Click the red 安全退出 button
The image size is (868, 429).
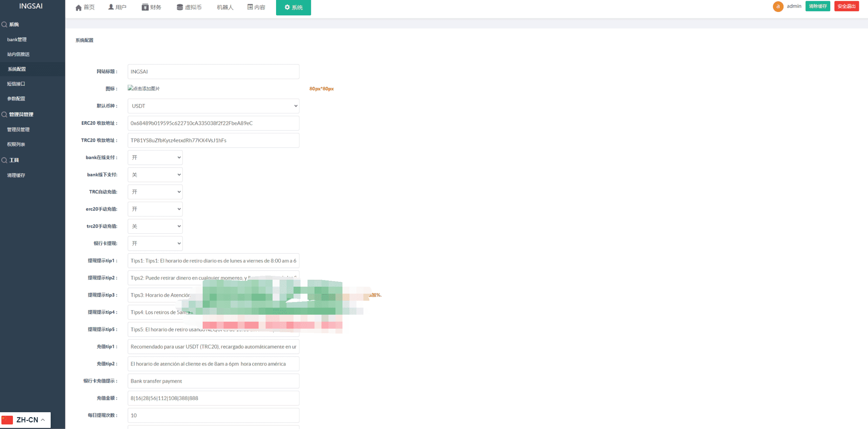[x=846, y=6]
